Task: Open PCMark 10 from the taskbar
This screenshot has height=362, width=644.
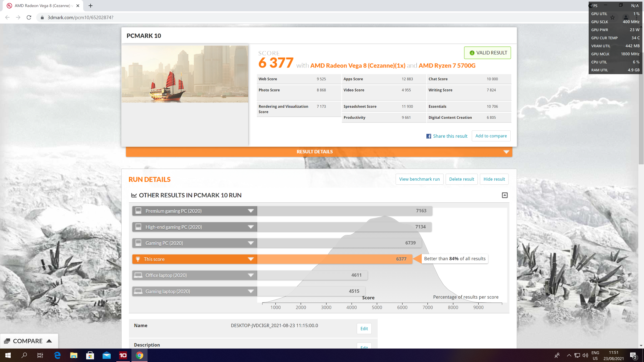Action: pos(123,355)
